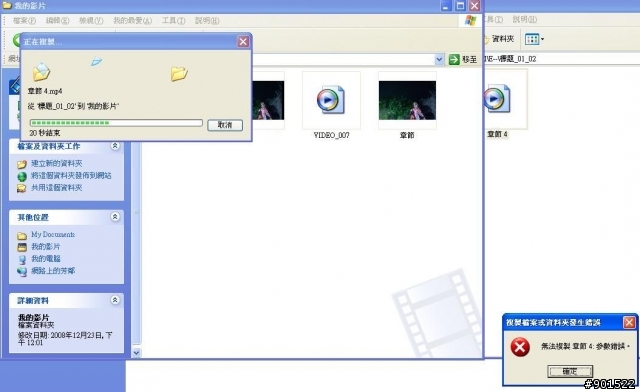Screen dimensions: 640x392
Task: Close the 正在複製 copying dialog
Action: point(243,42)
